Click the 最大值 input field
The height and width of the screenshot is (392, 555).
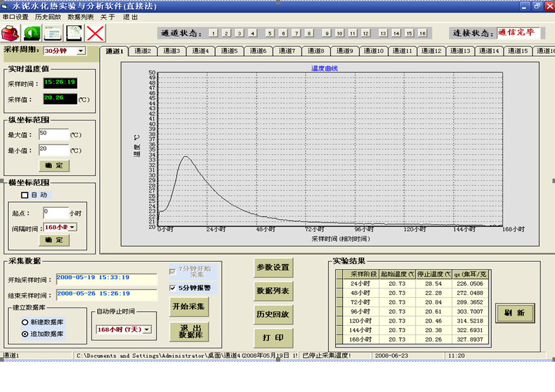tap(53, 134)
